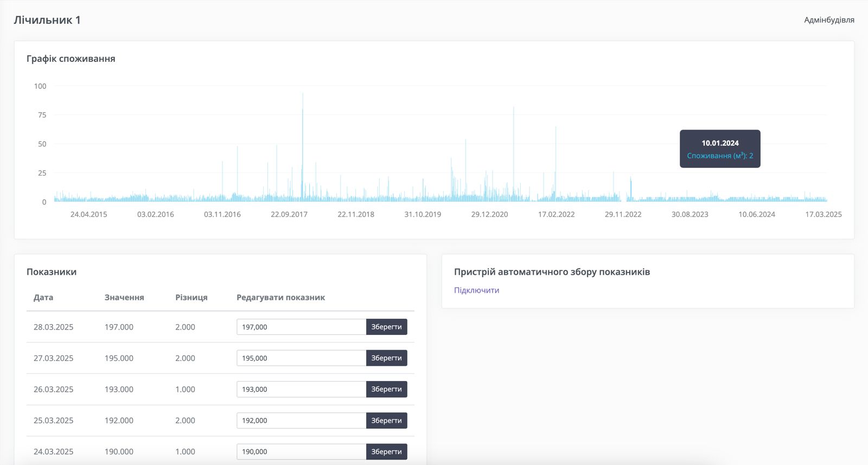
Task: Select the Значення column header
Action: 124,298
